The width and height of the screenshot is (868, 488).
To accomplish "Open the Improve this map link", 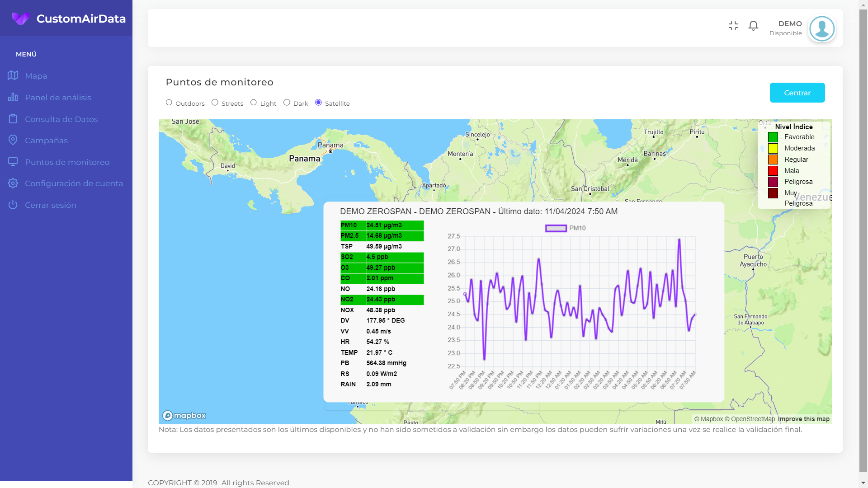I will tap(803, 419).
